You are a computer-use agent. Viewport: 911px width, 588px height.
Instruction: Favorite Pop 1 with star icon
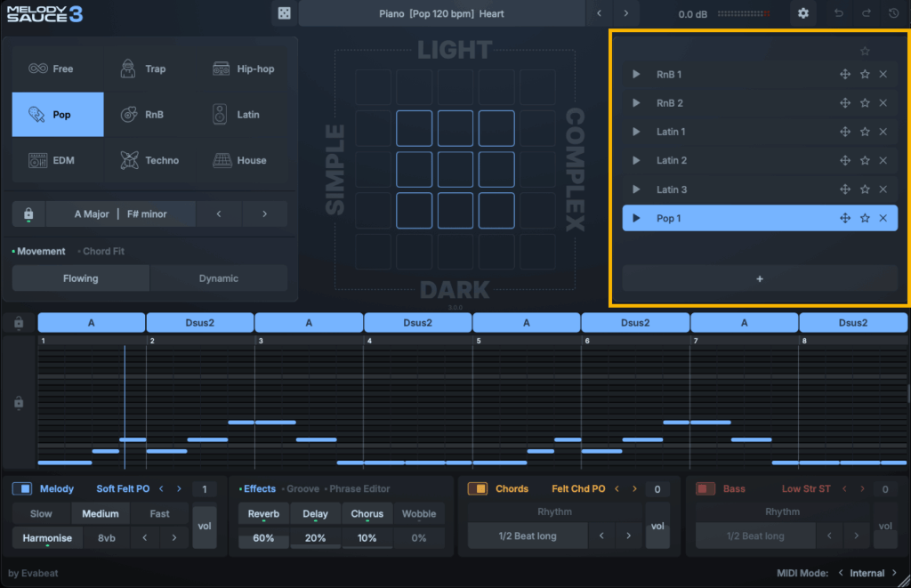865,219
